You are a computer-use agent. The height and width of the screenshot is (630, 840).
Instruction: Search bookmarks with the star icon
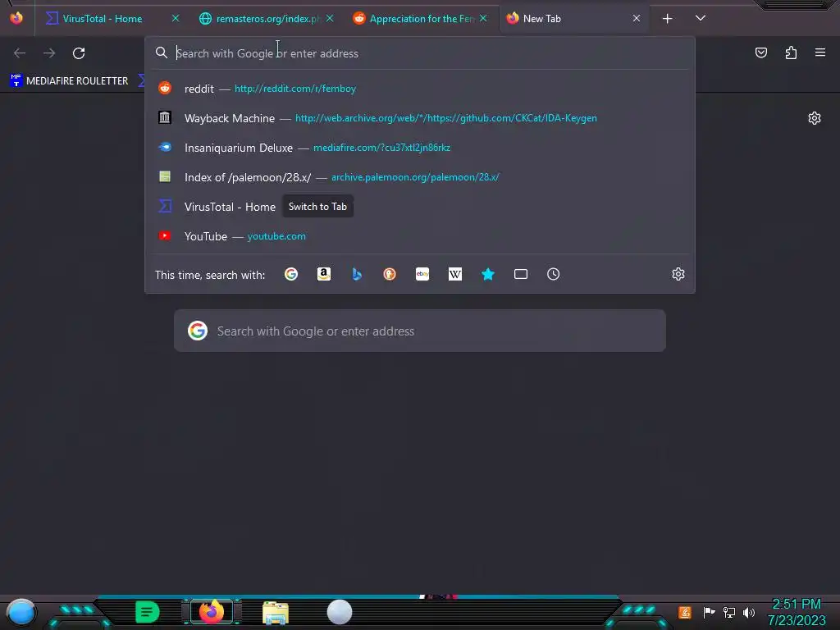point(488,274)
